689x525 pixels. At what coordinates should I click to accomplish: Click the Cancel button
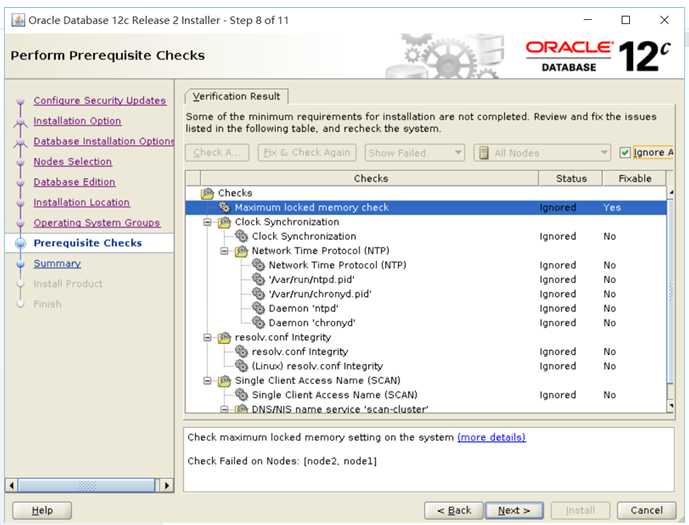(646, 511)
